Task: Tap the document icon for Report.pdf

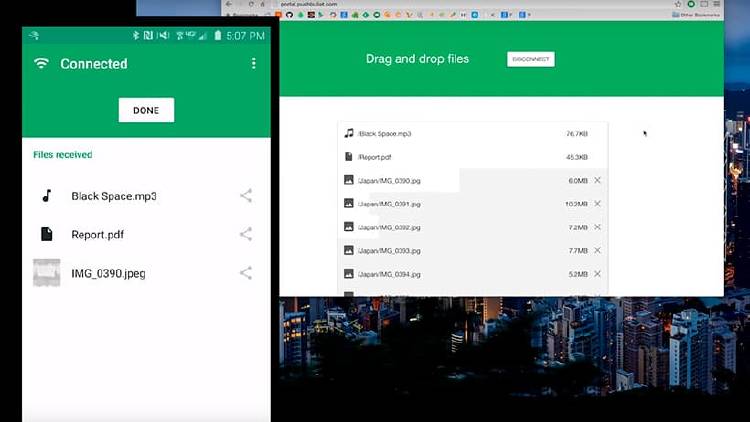Action: pos(46,234)
